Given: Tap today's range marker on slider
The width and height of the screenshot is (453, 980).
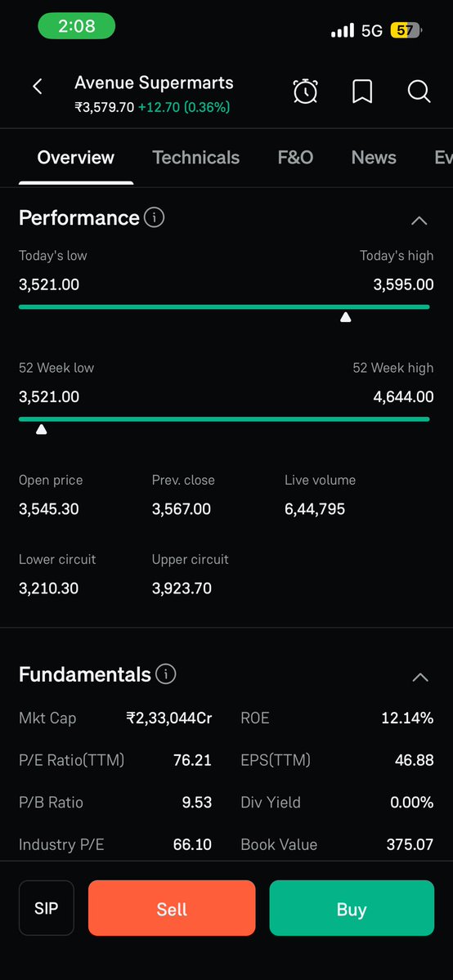Looking at the screenshot, I should click(345, 317).
